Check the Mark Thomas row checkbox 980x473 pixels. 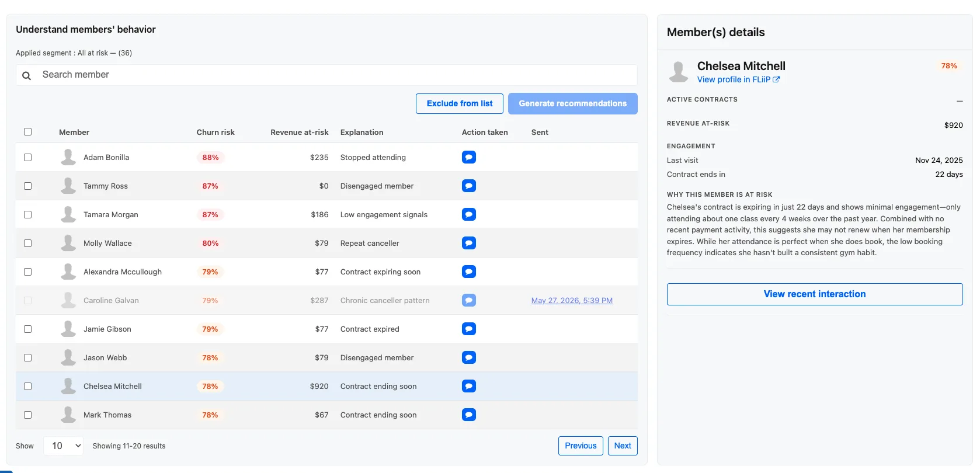[27, 415]
